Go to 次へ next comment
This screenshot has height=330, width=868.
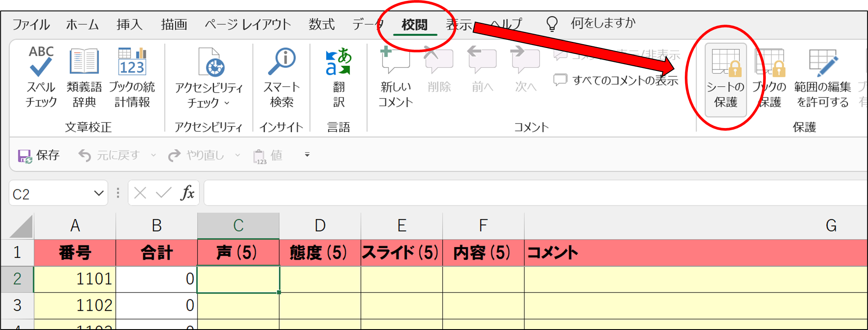(525, 70)
